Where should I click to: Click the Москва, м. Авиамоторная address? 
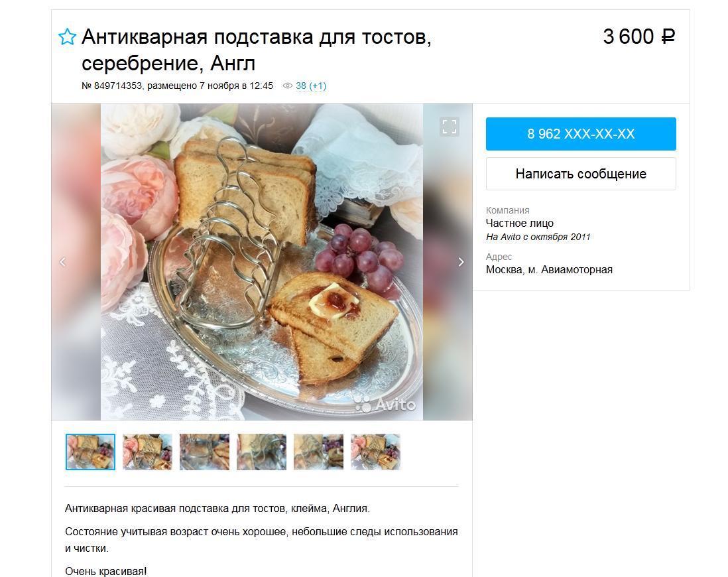coord(549,270)
